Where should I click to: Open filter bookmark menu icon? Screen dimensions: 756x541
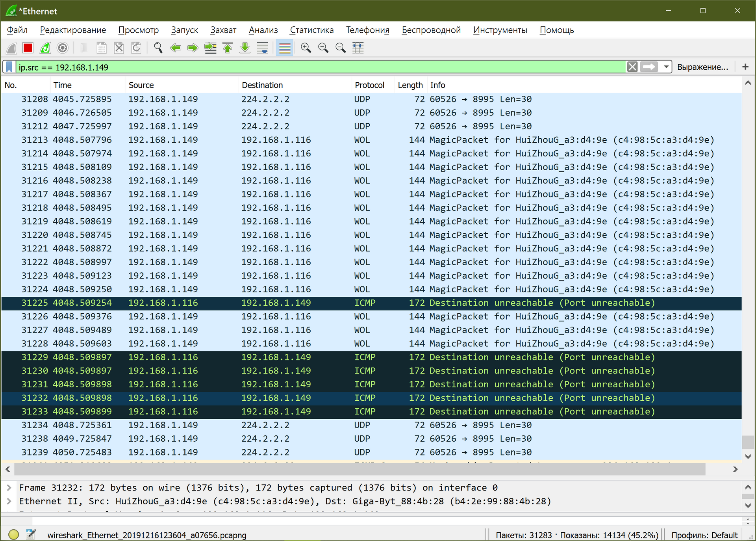point(9,67)
